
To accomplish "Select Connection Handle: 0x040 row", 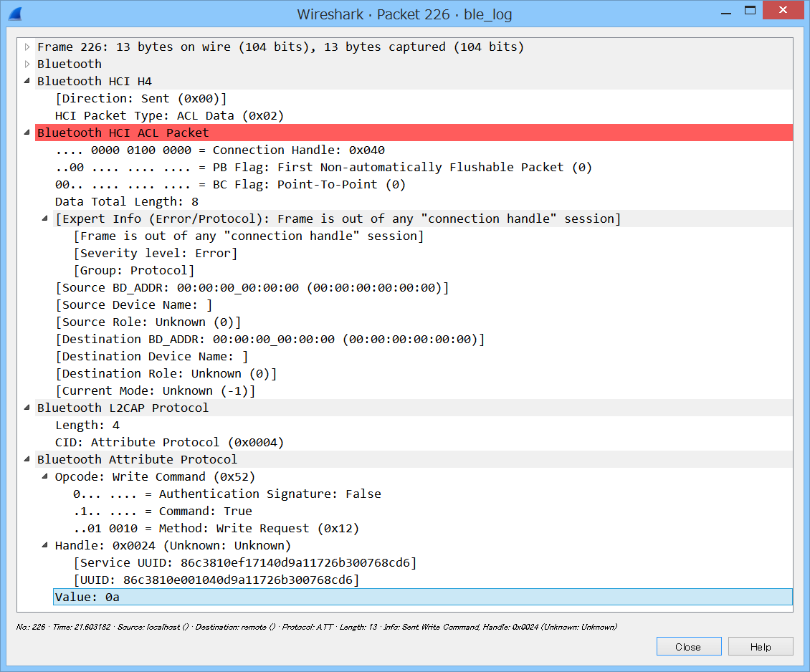I will [x=423, y=150].
